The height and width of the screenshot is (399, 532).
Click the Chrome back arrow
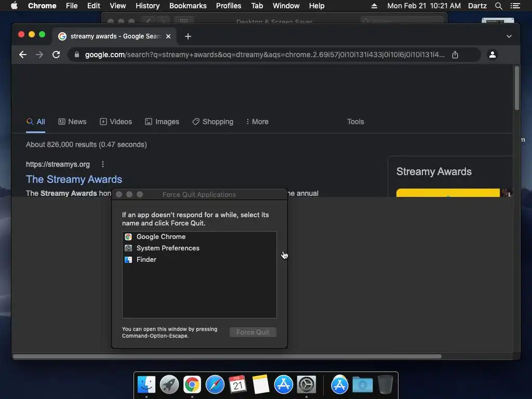(x=23, y=55)
